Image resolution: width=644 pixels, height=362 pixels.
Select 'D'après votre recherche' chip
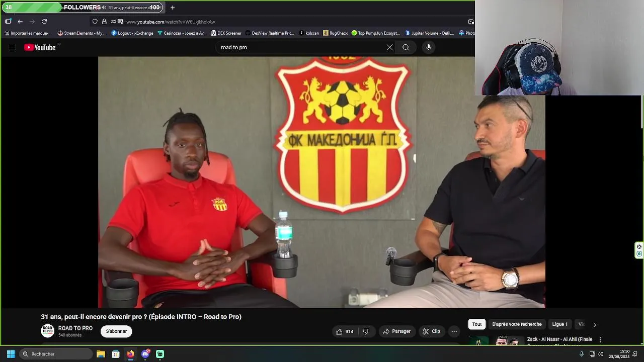(517, 324)
